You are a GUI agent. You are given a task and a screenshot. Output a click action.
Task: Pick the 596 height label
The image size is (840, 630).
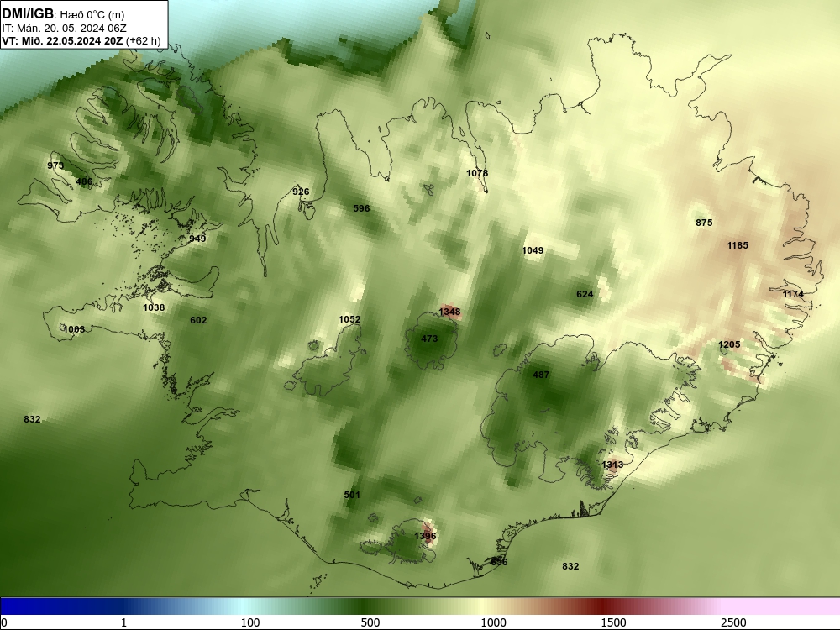click(361, 208)
